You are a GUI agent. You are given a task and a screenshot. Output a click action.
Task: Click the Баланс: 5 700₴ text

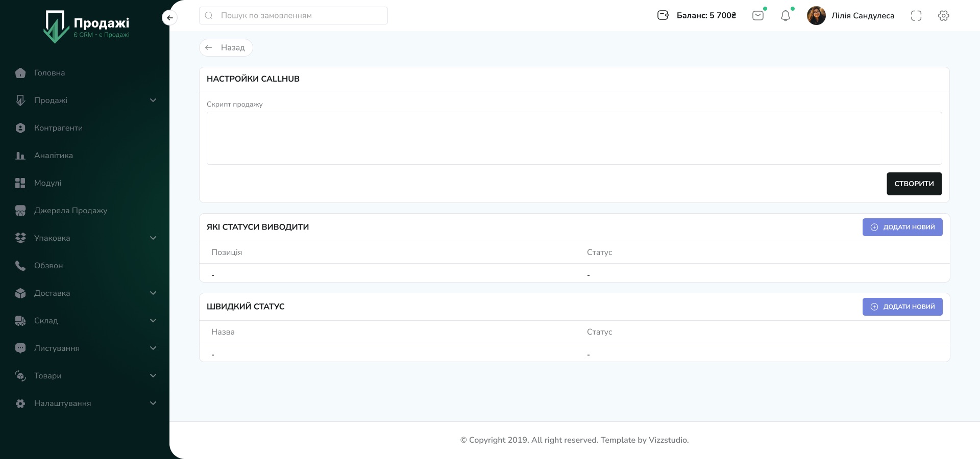(706, 15)
